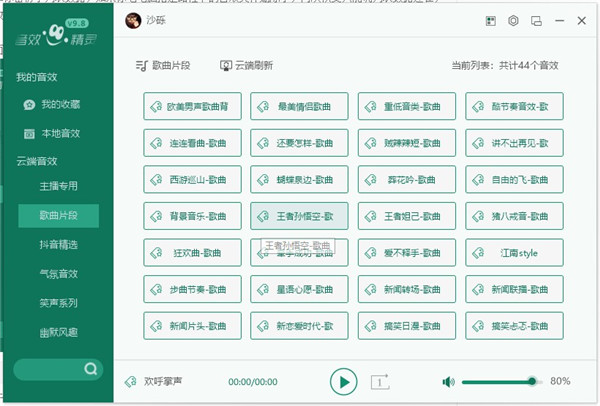
Task: Open the 气氛音效 category
Action: coord(58,273)
